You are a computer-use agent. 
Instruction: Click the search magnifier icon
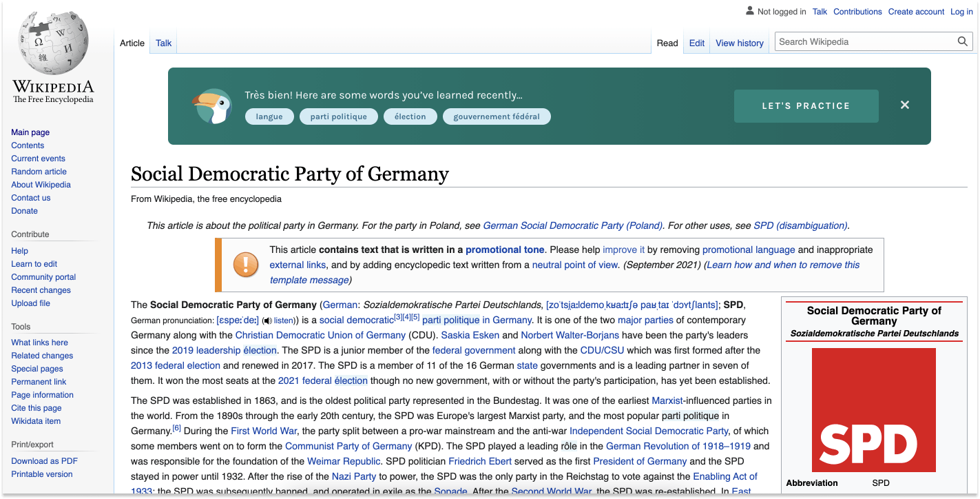point(963,42)
